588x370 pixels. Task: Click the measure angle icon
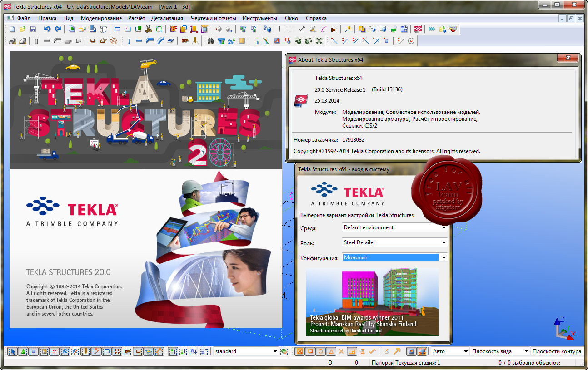click(x=313, y=29)
